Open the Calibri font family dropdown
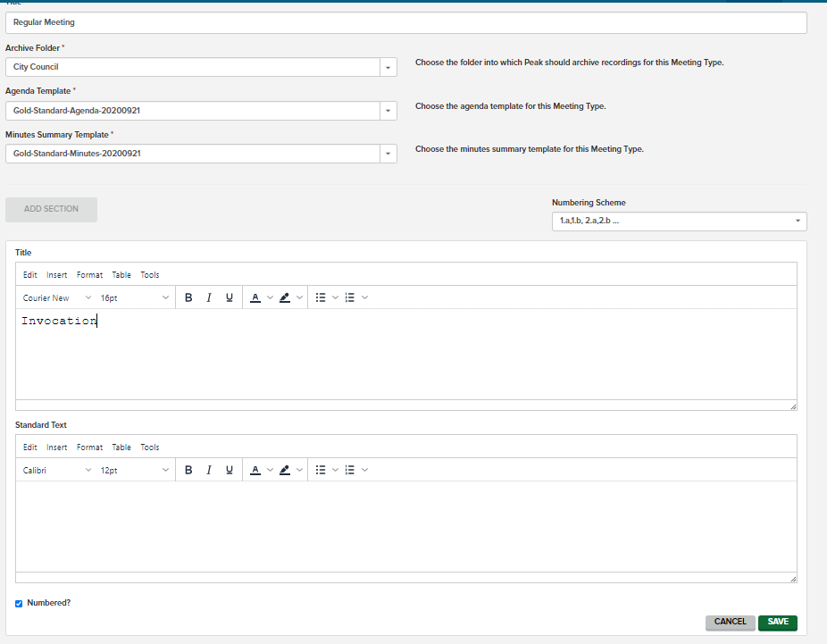 57,471
